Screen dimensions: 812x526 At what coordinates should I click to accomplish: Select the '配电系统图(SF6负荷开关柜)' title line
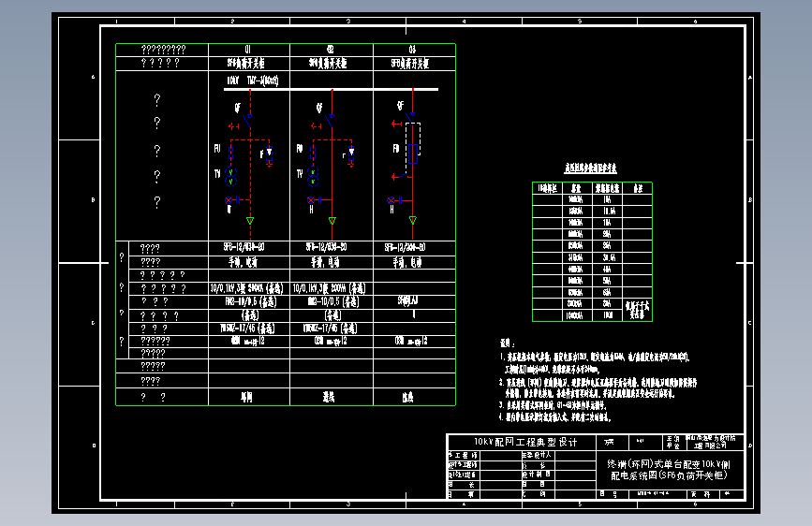(x=669, y=475)
